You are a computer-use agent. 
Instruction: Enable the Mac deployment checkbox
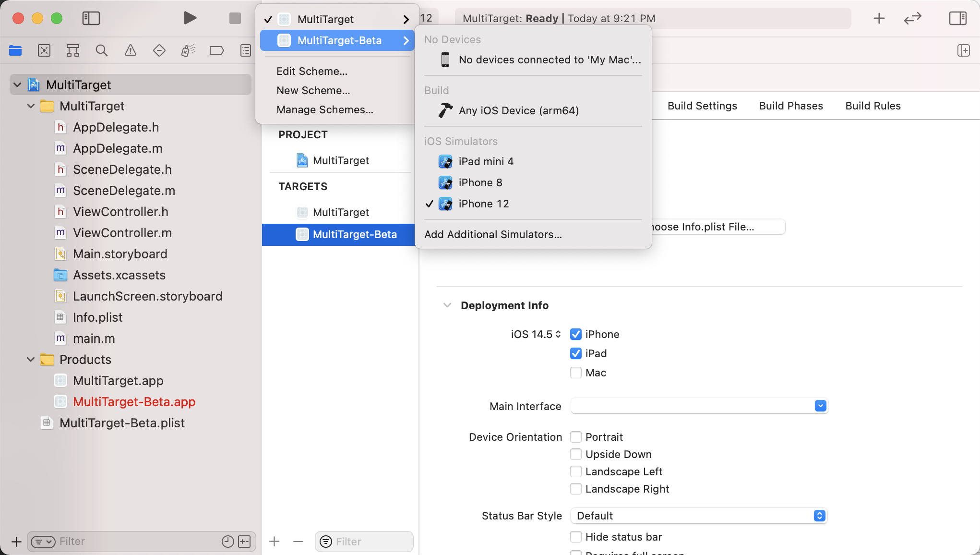tap(575, 373)
